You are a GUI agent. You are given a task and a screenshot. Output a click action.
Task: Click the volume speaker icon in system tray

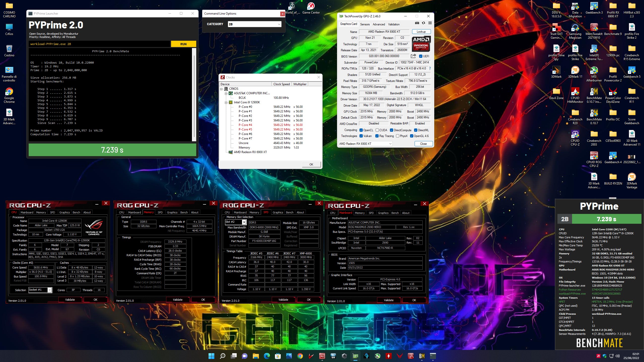coord(617,356)
